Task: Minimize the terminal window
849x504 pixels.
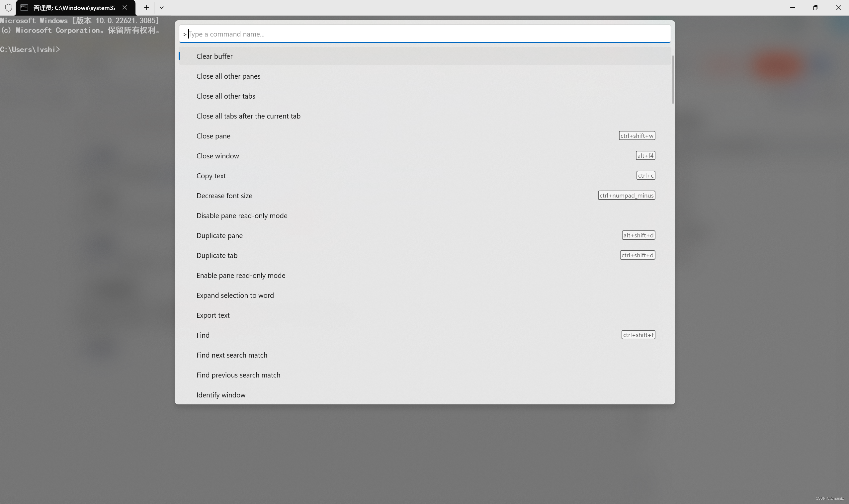Action: (x=793, y=8)
